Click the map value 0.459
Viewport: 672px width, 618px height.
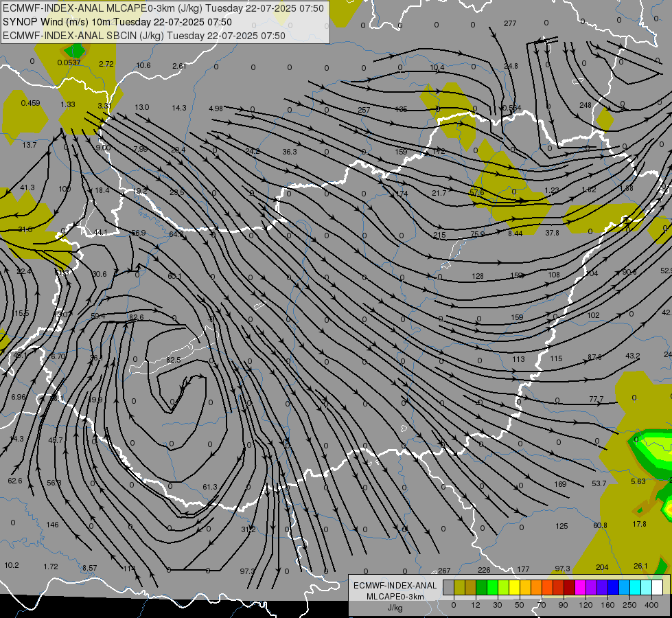tap(30, 103)
